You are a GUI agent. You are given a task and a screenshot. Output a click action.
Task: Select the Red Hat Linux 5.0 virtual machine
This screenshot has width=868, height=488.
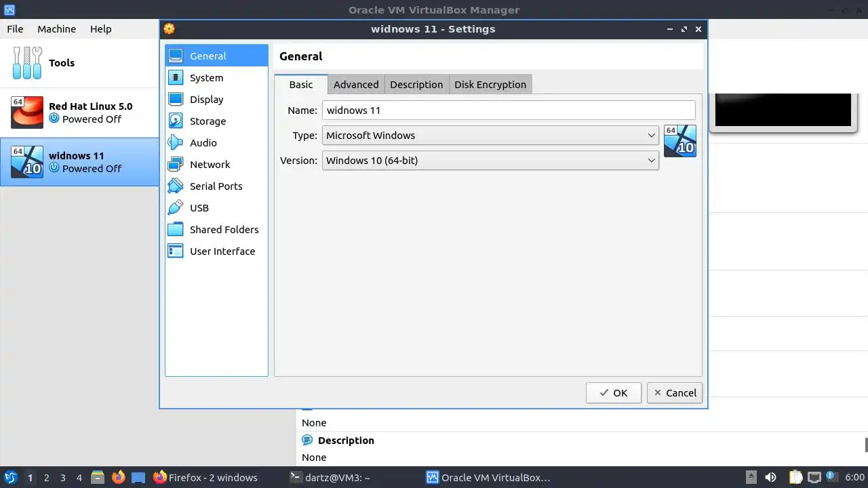pyautogui.click(x=79, y=113)
